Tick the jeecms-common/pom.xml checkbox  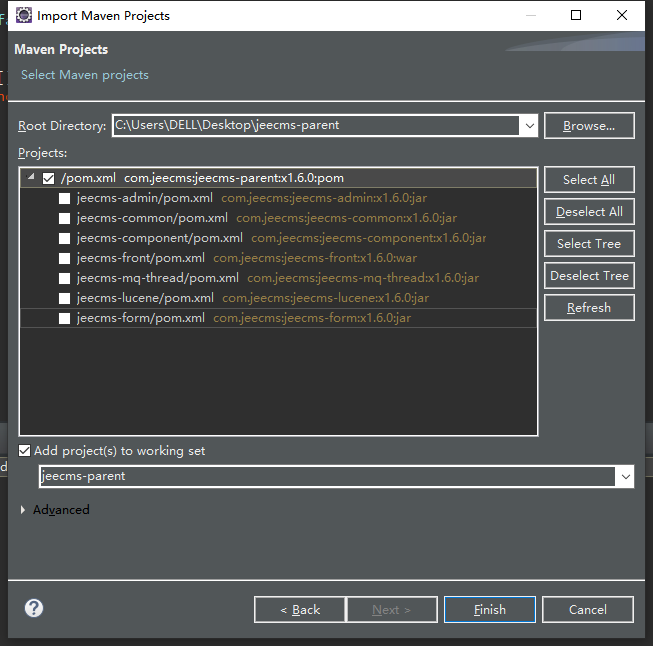[65, 218]
